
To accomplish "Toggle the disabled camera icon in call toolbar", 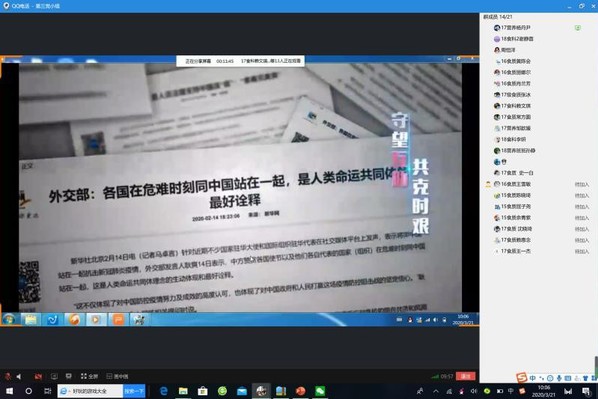I will click(38, 376).
